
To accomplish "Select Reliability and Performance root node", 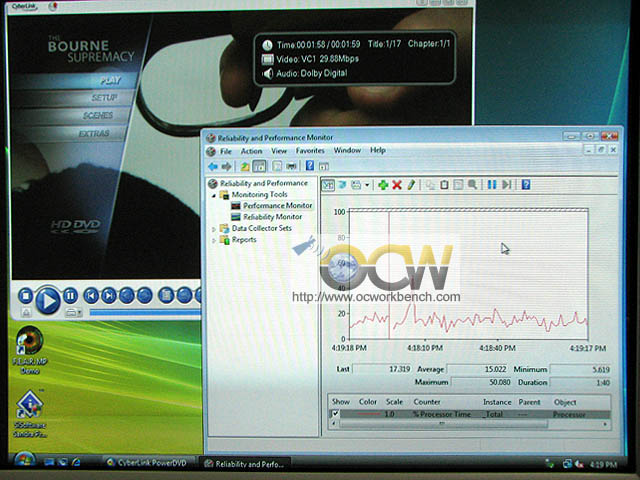I will pos(264,183).
